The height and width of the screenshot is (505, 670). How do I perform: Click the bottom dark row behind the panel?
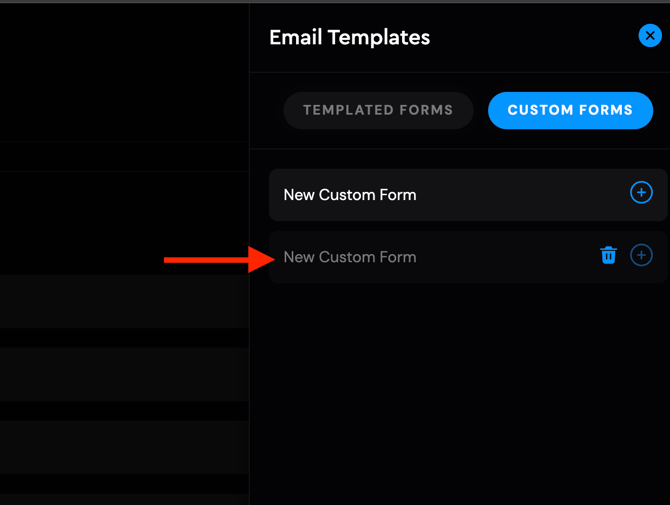click(124, 446)
